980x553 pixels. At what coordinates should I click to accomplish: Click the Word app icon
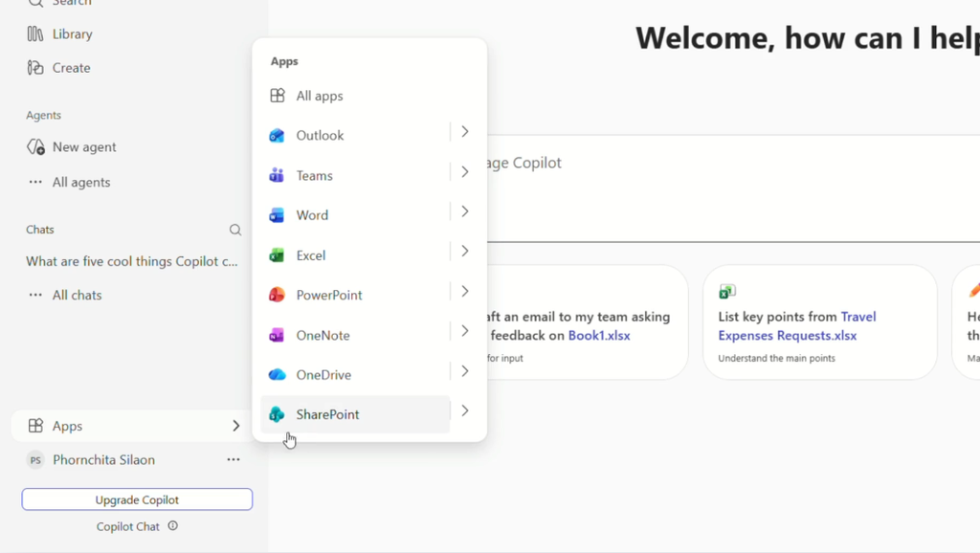(277, 215)
